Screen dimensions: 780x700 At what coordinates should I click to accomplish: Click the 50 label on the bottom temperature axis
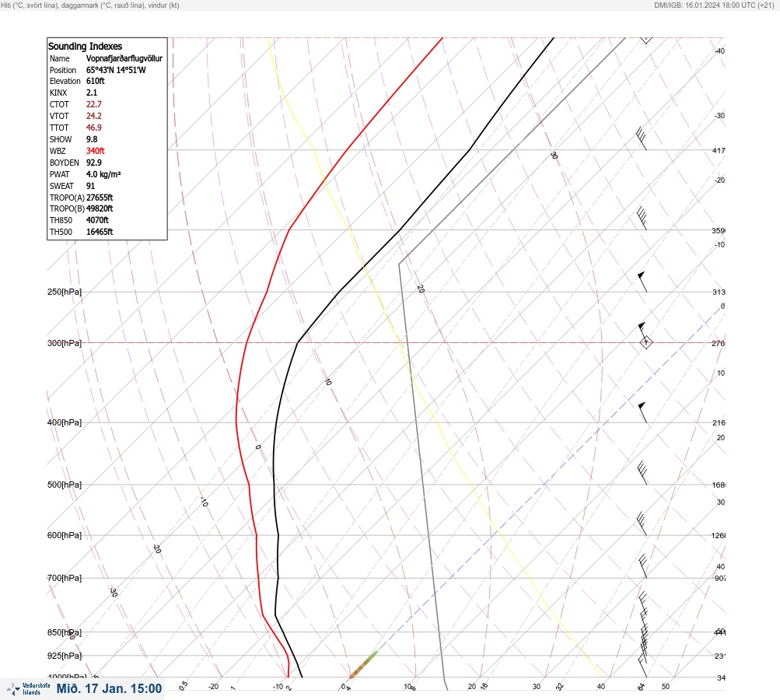[x=666, y=687]
